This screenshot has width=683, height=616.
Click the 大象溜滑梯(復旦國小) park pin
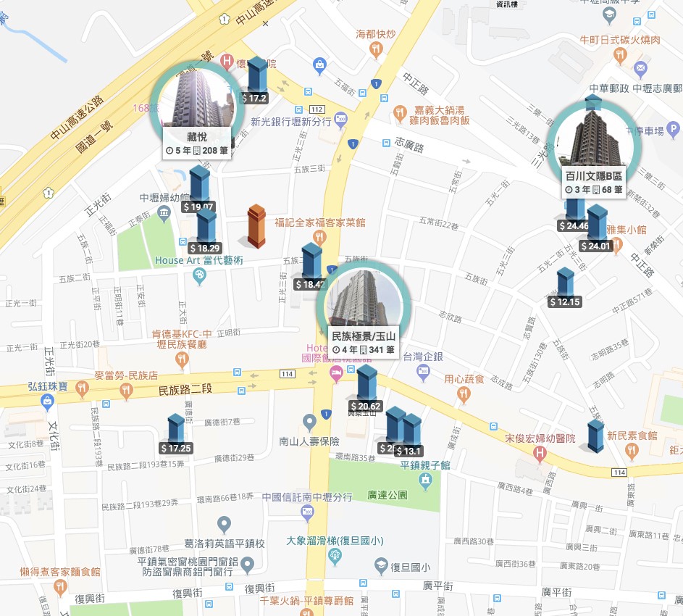point(335,557)
